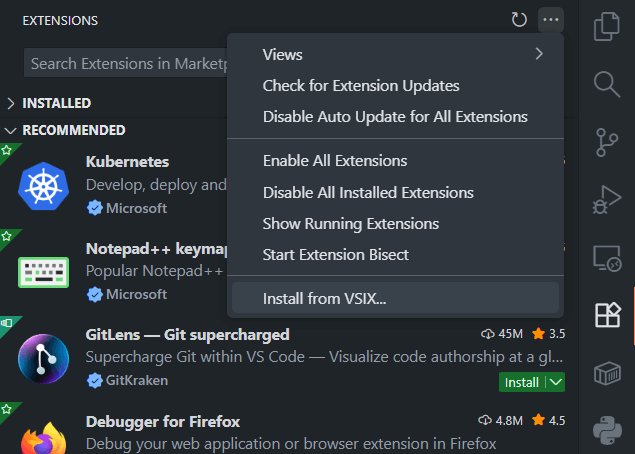
Task: Click the Microsoft publisher under Notepad++ keymap
Action: [136, 294]
